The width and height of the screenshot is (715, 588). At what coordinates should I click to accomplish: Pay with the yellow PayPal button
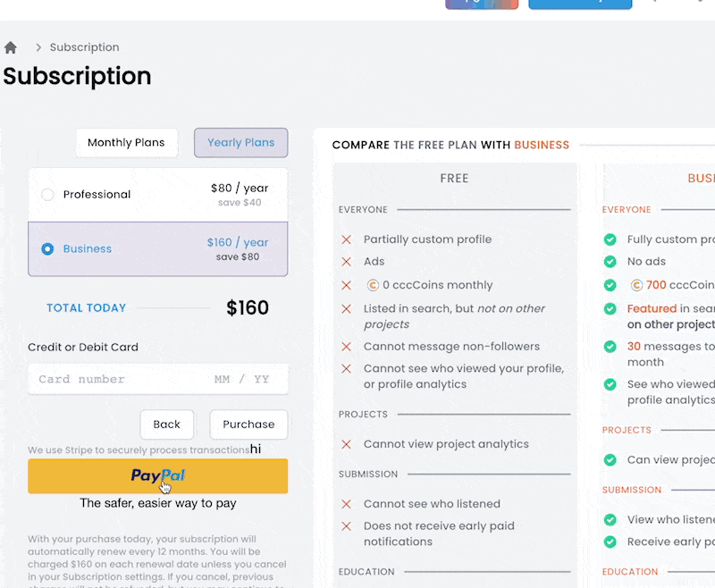(x=157, y=476)
